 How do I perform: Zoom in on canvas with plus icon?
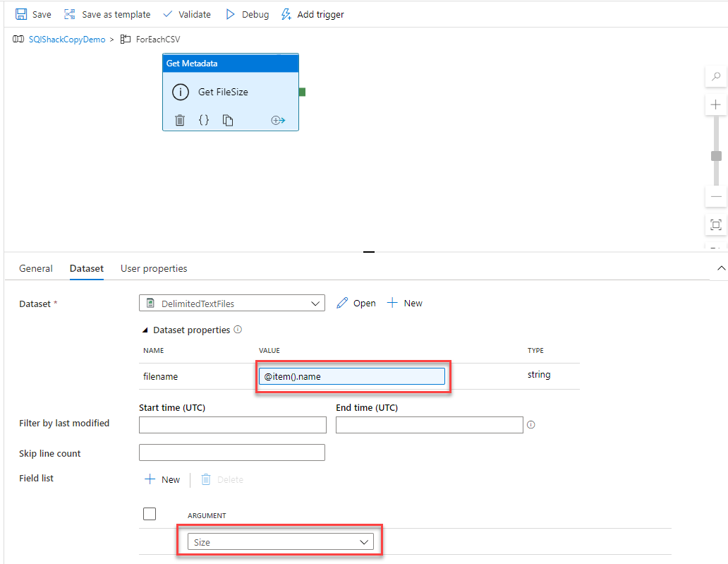pos(716,104)
